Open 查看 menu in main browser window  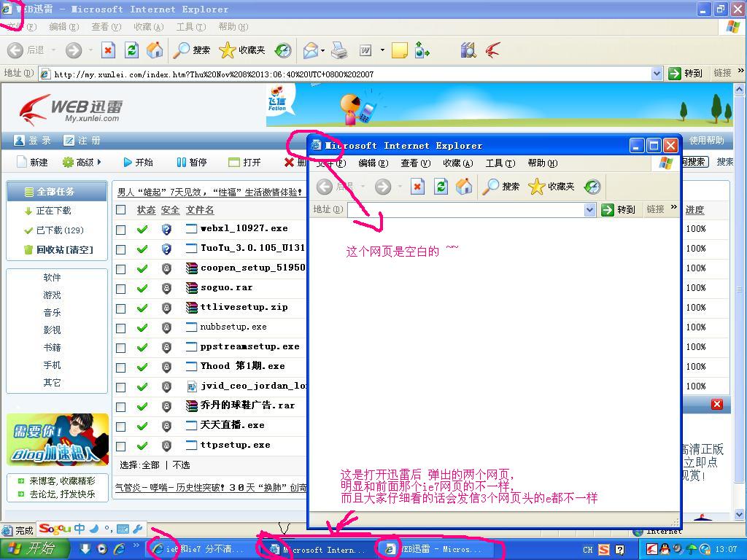[x=107, y=27]
